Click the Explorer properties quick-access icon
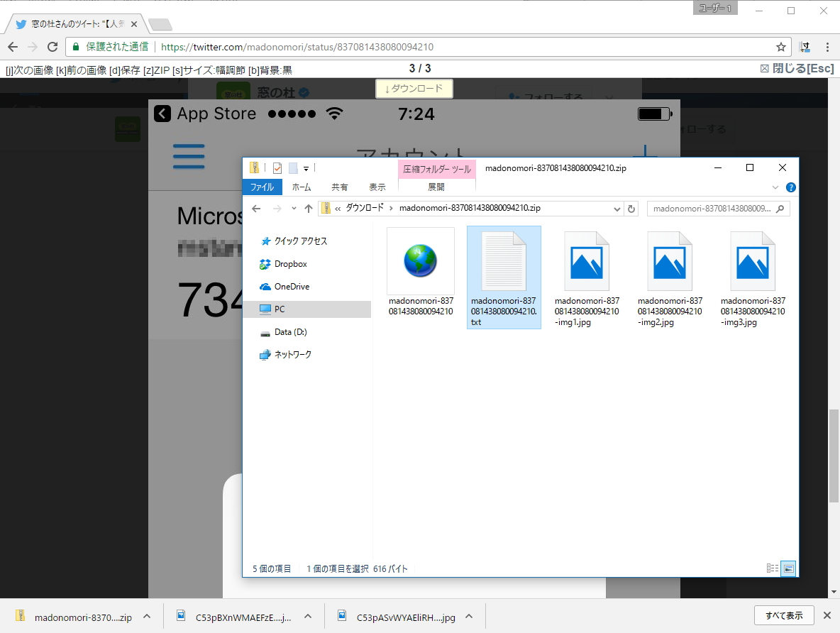Viewport: 840px width, 633px height. (x=277, y=168)
